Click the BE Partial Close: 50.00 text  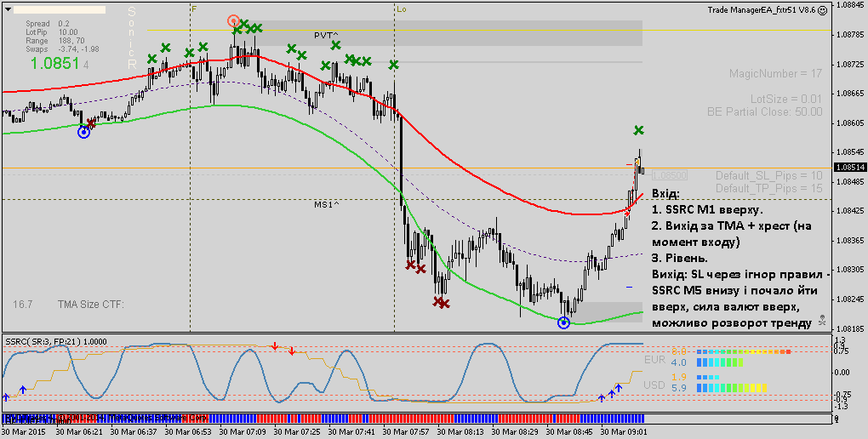pyautogui.click(x=764, y=111)
